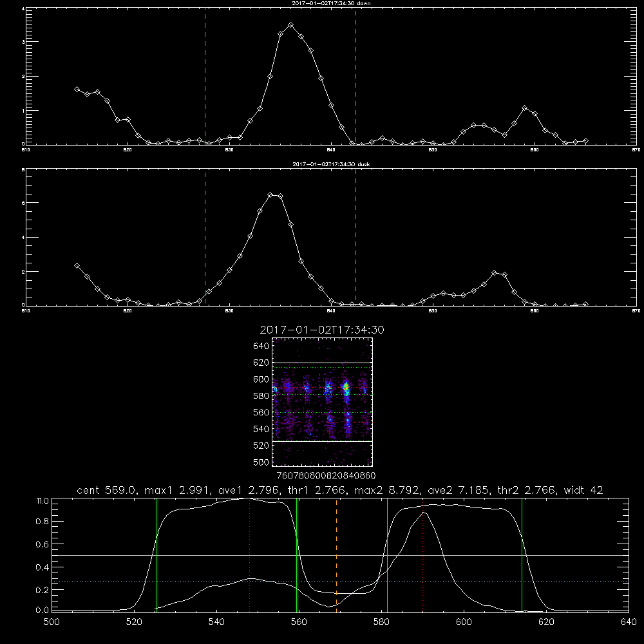Click the heatmap y-axis label 620
The image size is (644, 644).
261,363
